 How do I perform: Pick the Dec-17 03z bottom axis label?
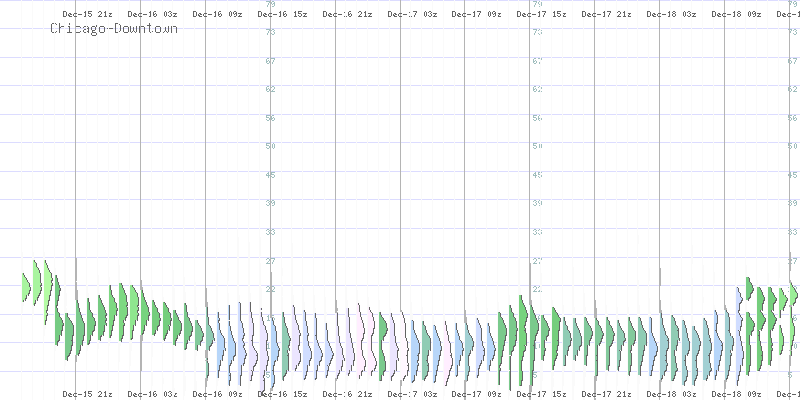coord(412,394)
